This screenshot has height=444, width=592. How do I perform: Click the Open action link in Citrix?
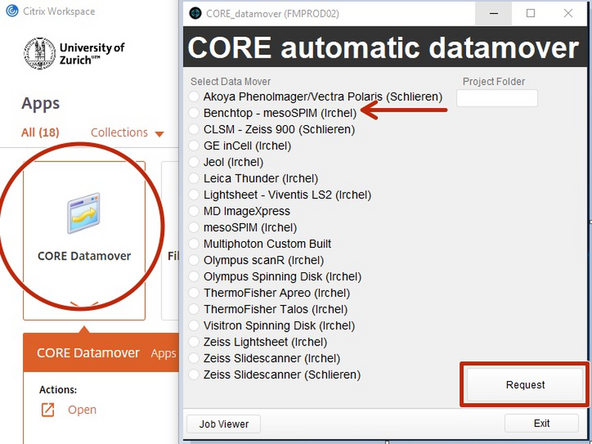(82, 410)
